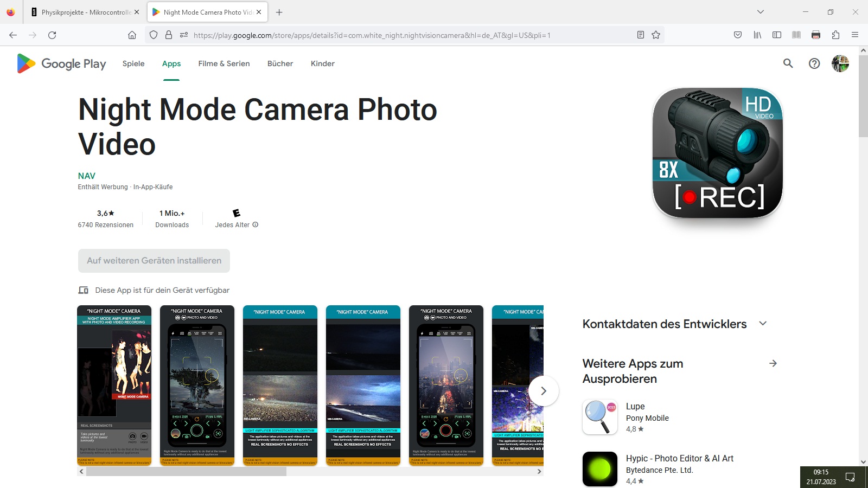Click scrollbar left arrow under screenshots
Viewport: 868px width, 488px height.
tap(81, 472)
